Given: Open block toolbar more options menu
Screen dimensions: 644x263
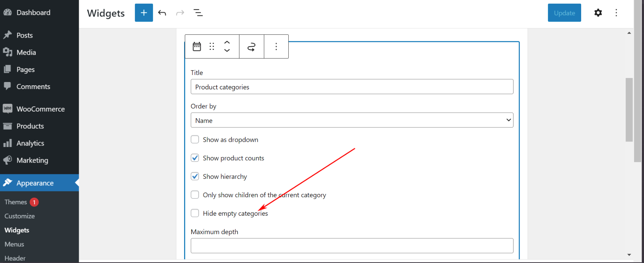Looking at the screenshot, I should click(x=276, y=47).
